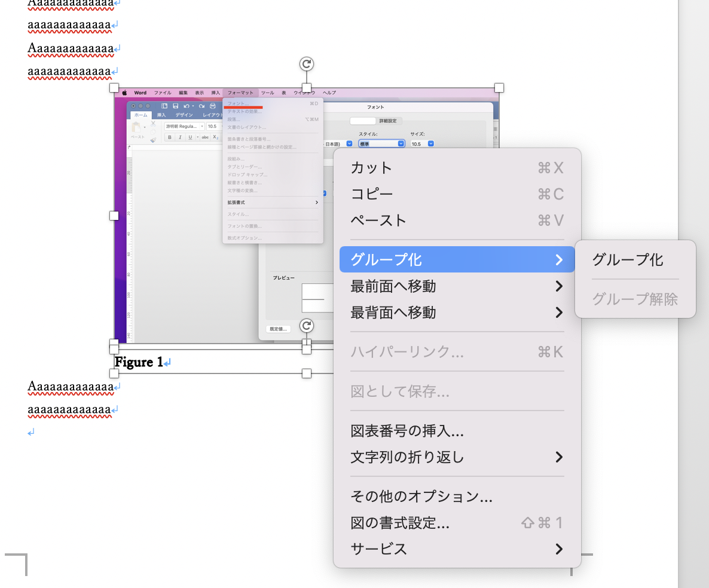709x588 pixels.
Task: Open 図表番号の挿入... from the context menu
Action: [x=457, y=431]
